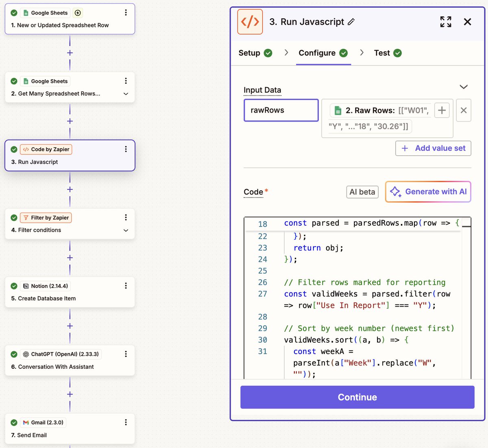Click the 'Filter rows marked for reporting' comment
The width and height of the screenshot is (488, 448).
365,282
